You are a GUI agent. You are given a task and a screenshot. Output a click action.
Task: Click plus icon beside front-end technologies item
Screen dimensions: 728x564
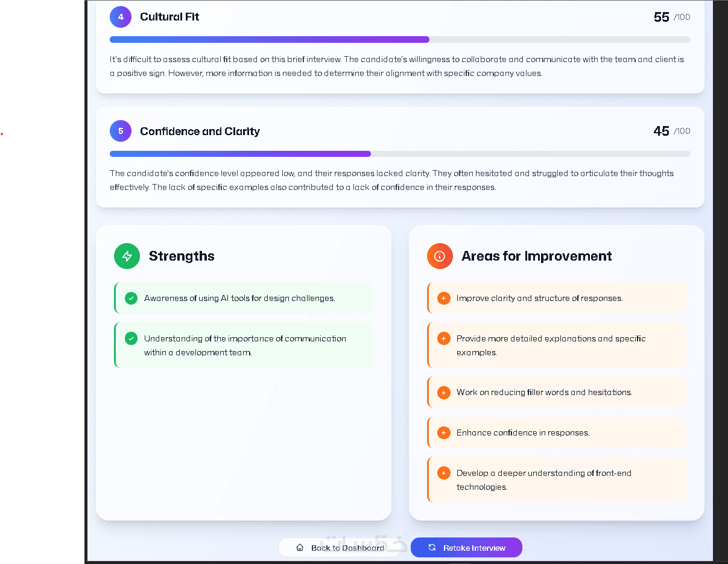[443, 473]
